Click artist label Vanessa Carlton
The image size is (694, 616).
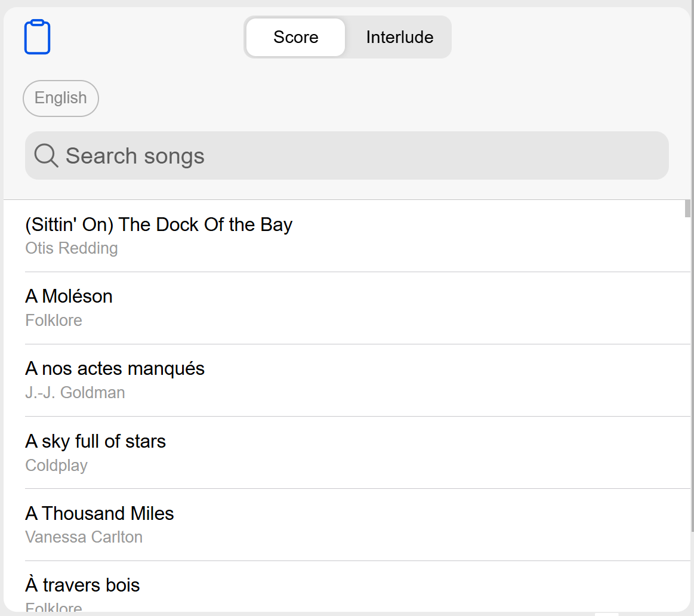[x=84, y=537]
